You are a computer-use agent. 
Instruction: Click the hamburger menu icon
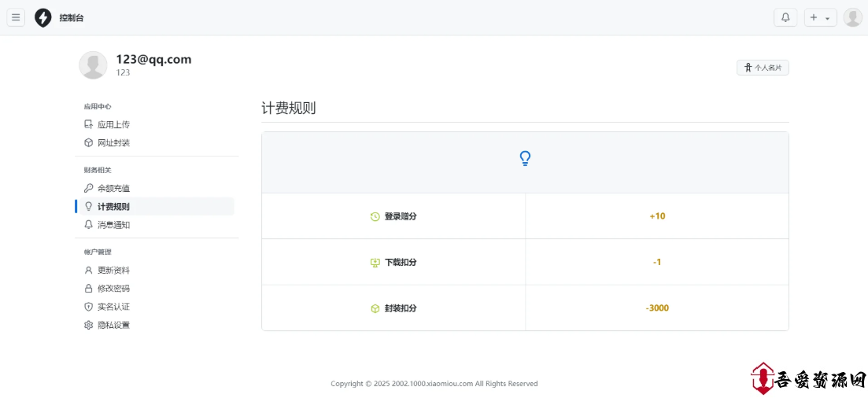(16, 17)
